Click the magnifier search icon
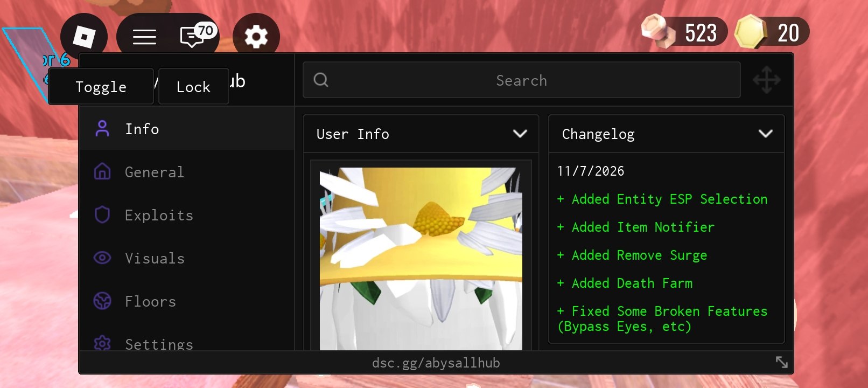 (x=321, y=80)
